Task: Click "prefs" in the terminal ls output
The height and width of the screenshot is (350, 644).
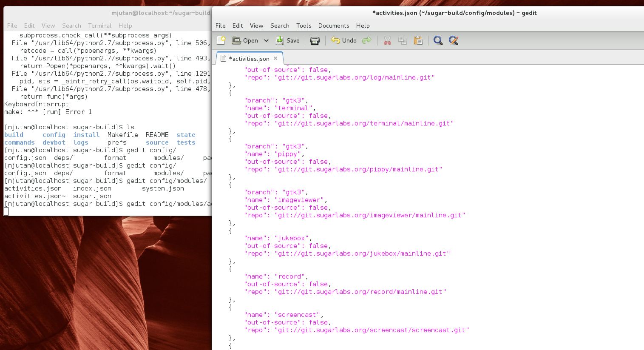Action: 117,142
